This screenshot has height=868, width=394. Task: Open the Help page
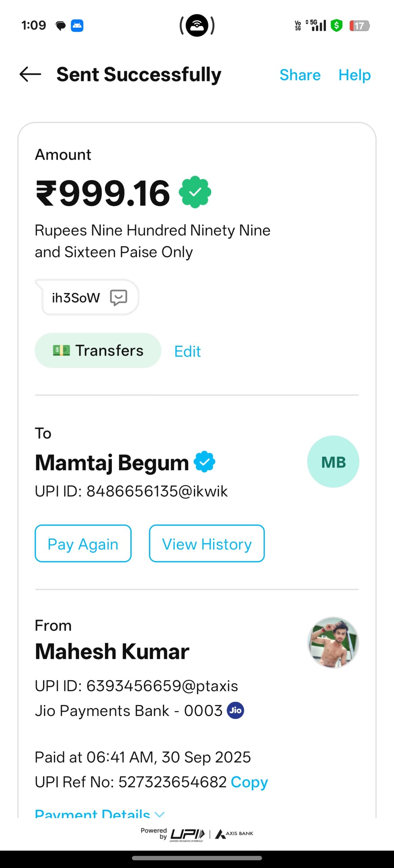(354, 75)
